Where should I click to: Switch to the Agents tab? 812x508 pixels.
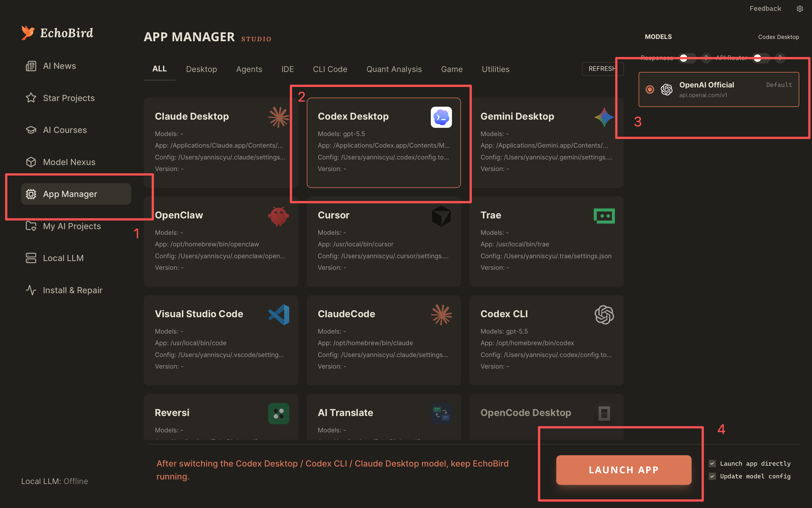pos(249,69)
